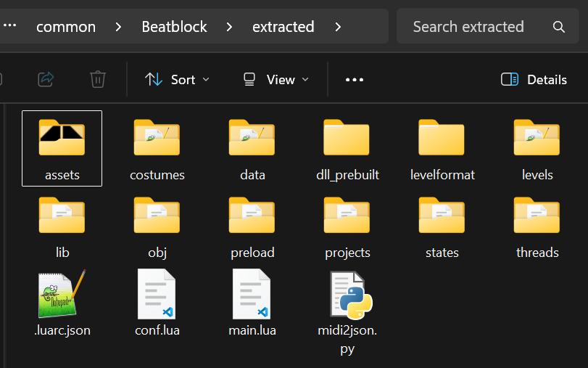Click the Delete trash can icon
This screenshot has width=588, height=368.
point(97,79)
